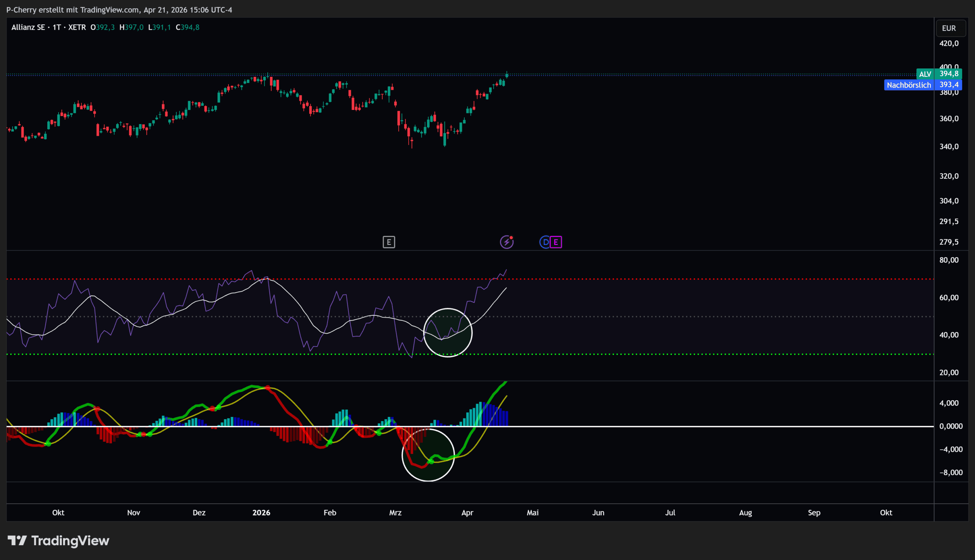Click the Apr label on time axis
The image size is (975, 560).
(467, 512)
